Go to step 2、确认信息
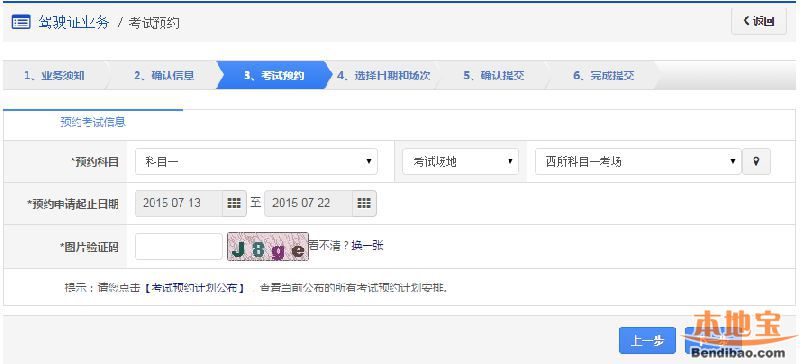The width and height of the screenshot is (800, 364). click(x=164, y=76)
